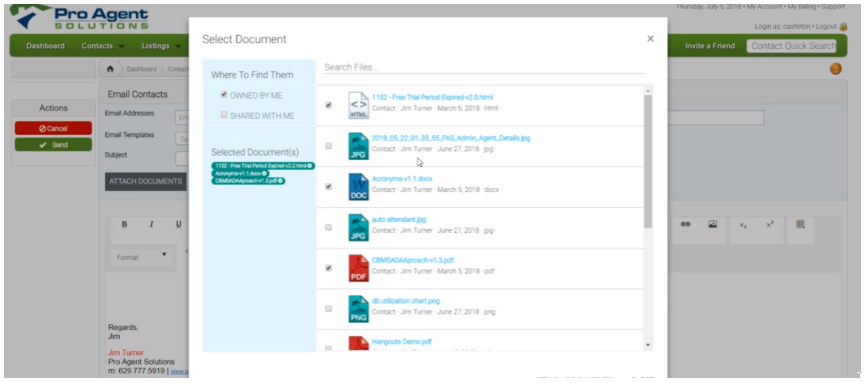Screen dimensions: 868x383
Task: Uncheck the 1152 Free Trial Period Expired file
Action: coord(329,105)
